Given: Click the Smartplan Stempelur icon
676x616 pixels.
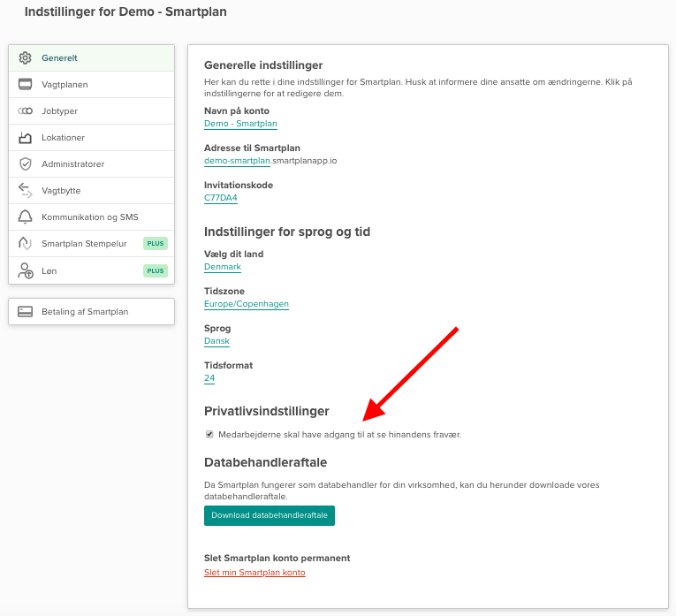Looking at the screenshot, I should click(x=25, y=244).
